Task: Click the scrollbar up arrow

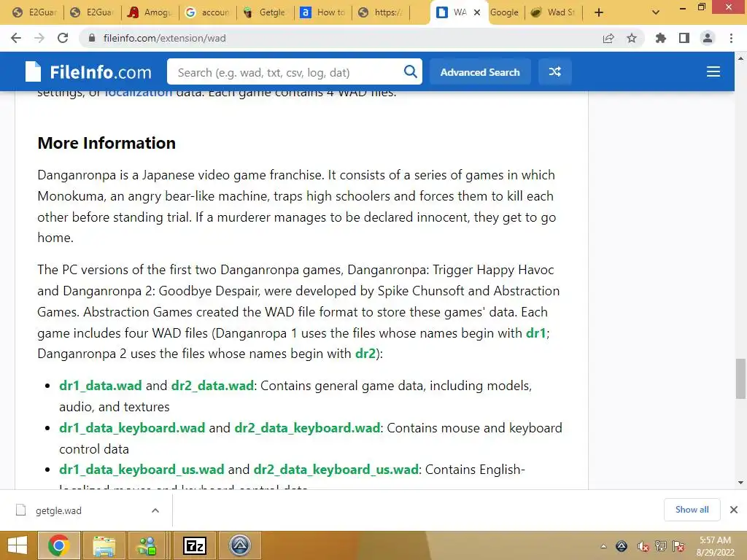Action: (x=740, y=58)
